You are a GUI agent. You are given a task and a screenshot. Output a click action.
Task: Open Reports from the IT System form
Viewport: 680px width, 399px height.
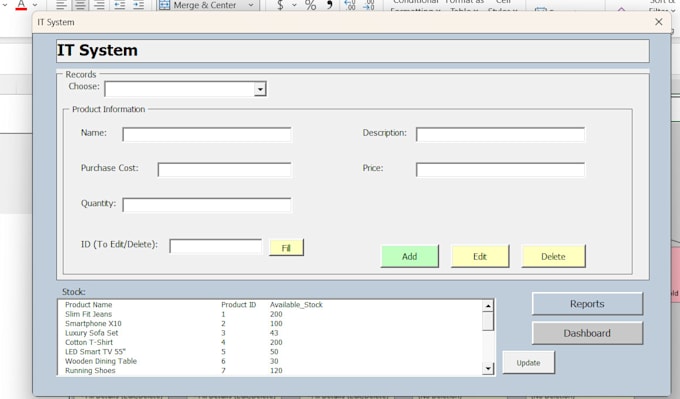click(587, 304)
